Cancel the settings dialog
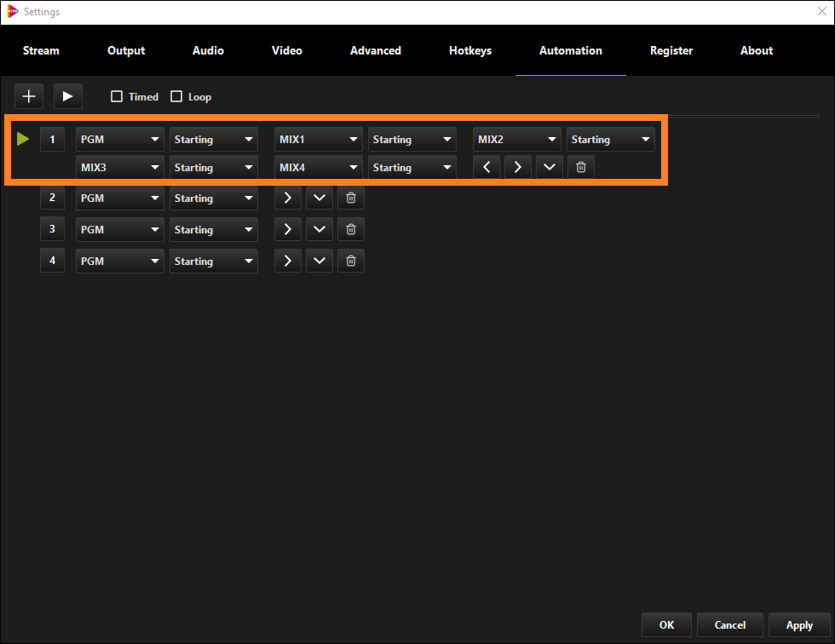Screen dimensions: 835x644 click(x=729, y=624)
